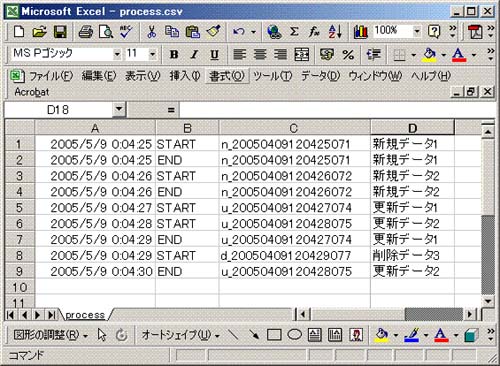The image size is (500, 366).
Task: Toggle bold formatting
Action: [174, 54]
